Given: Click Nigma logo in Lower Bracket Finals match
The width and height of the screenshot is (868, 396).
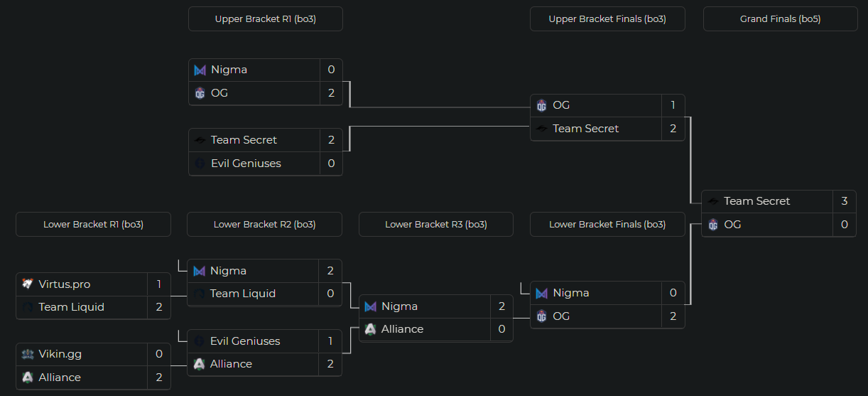Looking at the screenshot, I should click(542, 293).
